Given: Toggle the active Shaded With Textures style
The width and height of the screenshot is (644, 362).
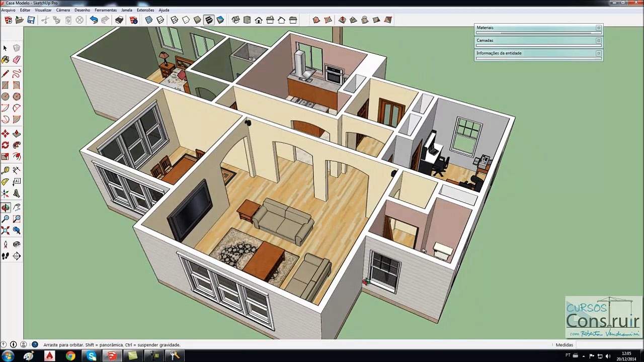Looking at the screenshot, I should pyautogui.click(x=209, y=20).
